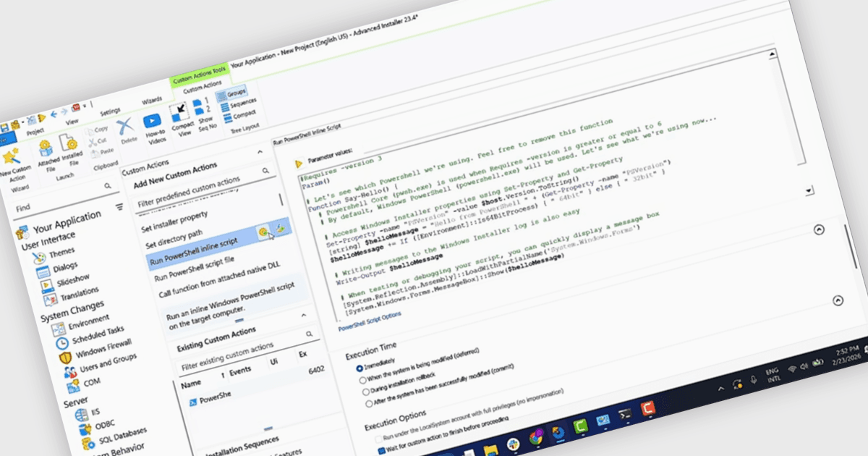Open the terminal app on taskbar

626,415
